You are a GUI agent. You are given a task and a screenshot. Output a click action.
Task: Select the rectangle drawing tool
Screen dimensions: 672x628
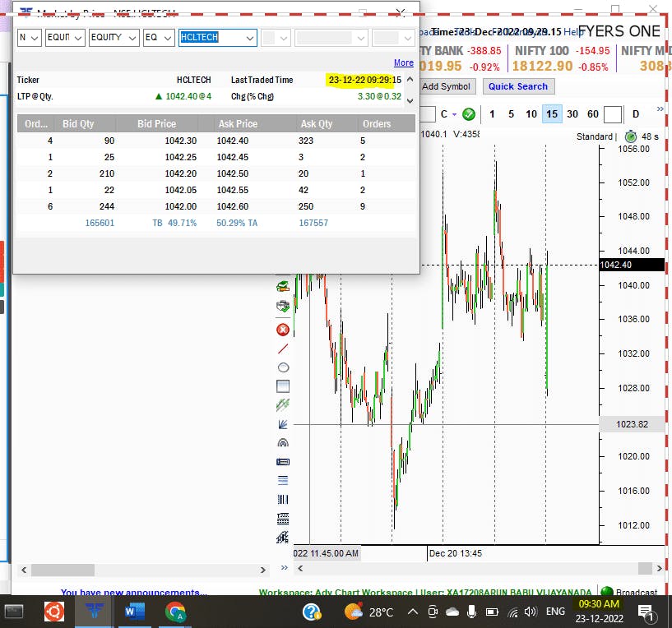pyautogui.click(x=283, y=386)
